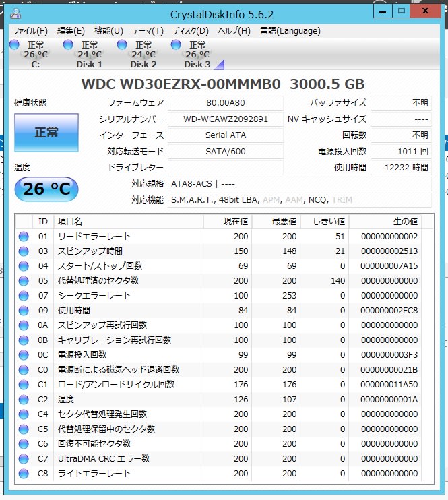Click the transfer mode field SATA/600

(x=226, y=152)
